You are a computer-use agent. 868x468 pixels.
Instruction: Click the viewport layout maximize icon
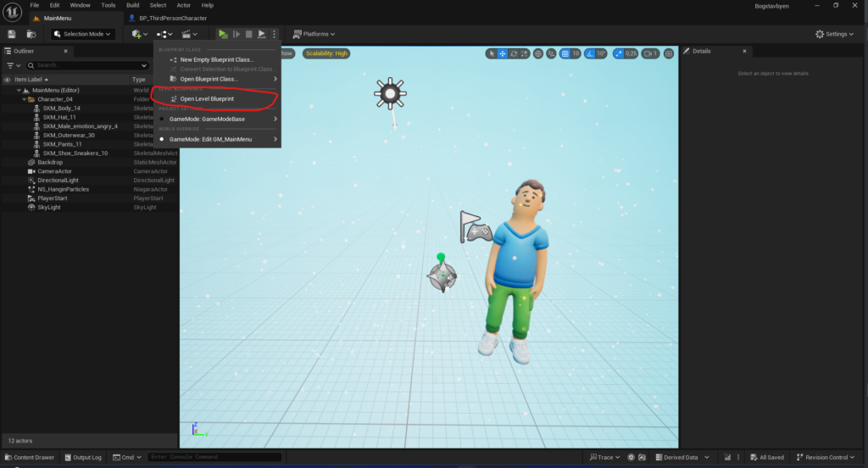point(669,53)
